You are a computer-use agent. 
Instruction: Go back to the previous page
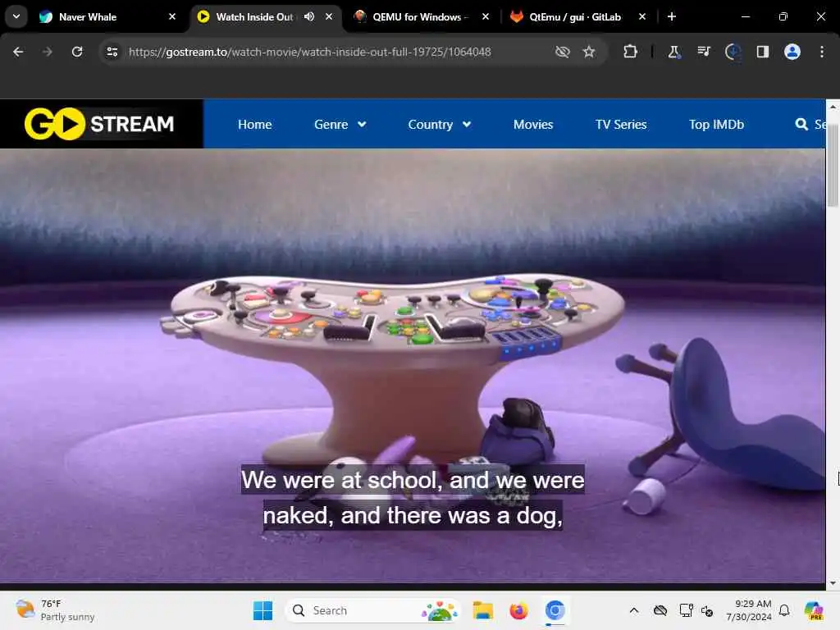tap(18, 52)
